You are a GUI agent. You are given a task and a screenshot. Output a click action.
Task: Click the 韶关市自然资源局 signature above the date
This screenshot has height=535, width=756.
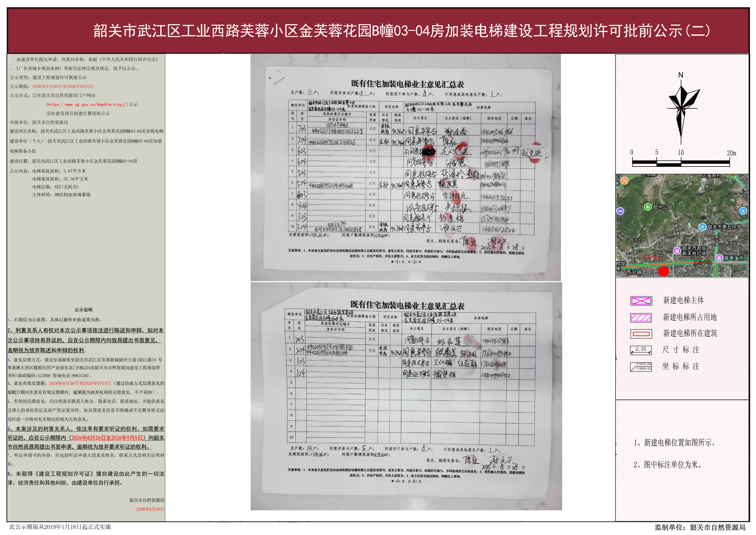click(x=147, y=500)
